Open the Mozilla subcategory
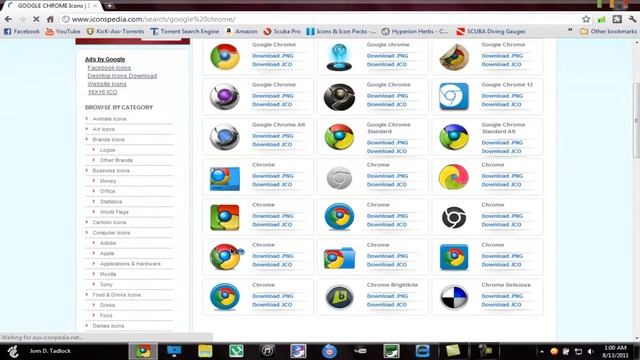 108,274
